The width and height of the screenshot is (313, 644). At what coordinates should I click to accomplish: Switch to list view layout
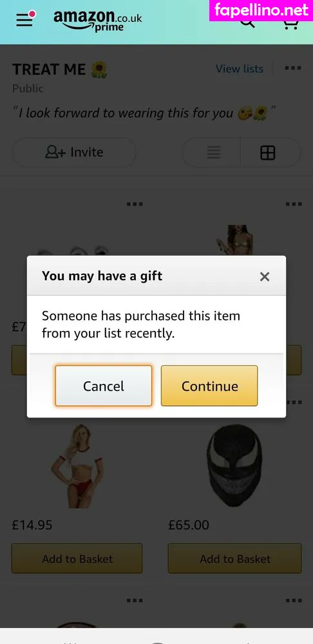(213, 153)
